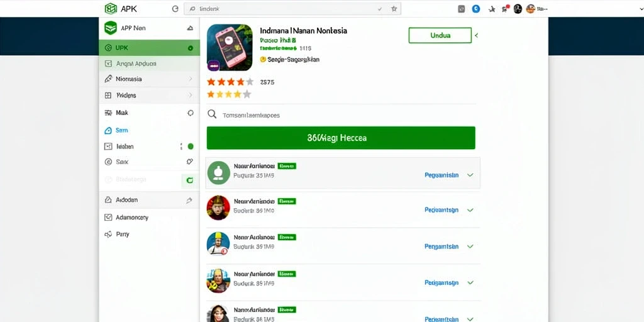The width and height of the screenshot is (644, 322).
Task: Toggle the green dot on the UPK row
Action: (x=190, y=48)
